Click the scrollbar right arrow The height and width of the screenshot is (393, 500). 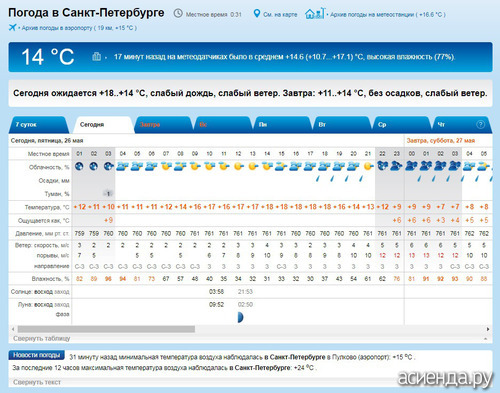(x=488, y=329)
